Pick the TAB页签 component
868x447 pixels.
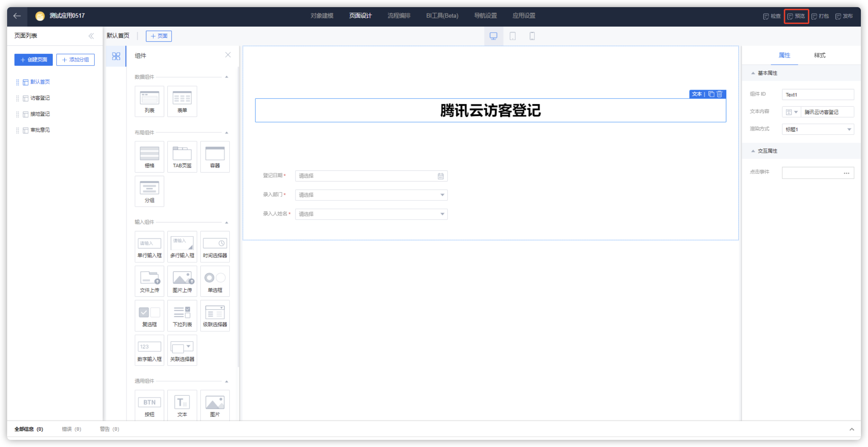tap(182, 157)
